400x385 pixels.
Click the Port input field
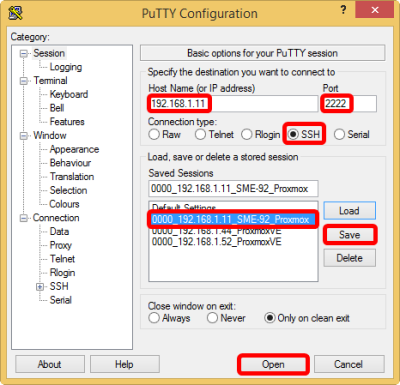pyautogui.click(x=349, y=104)
